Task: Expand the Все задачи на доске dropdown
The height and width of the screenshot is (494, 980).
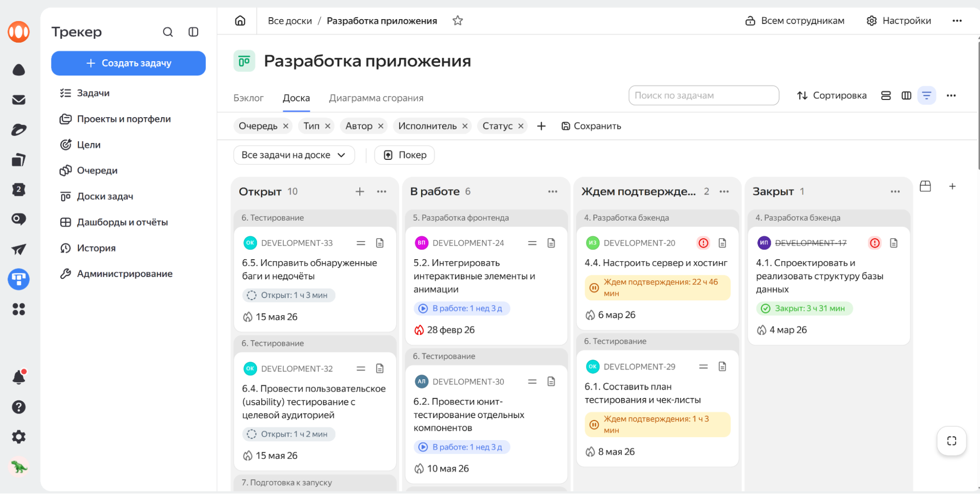Action: coord(294,155)
